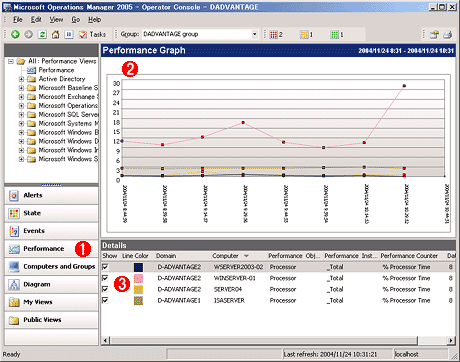
Task: Open the Events navigation pane
Action: (51, 231)
